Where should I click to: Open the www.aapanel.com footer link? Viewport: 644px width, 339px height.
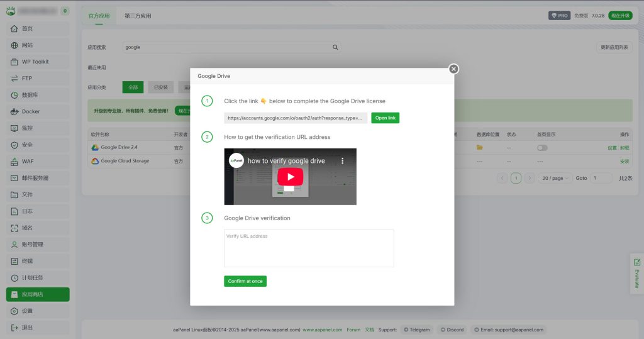(322, 330)
